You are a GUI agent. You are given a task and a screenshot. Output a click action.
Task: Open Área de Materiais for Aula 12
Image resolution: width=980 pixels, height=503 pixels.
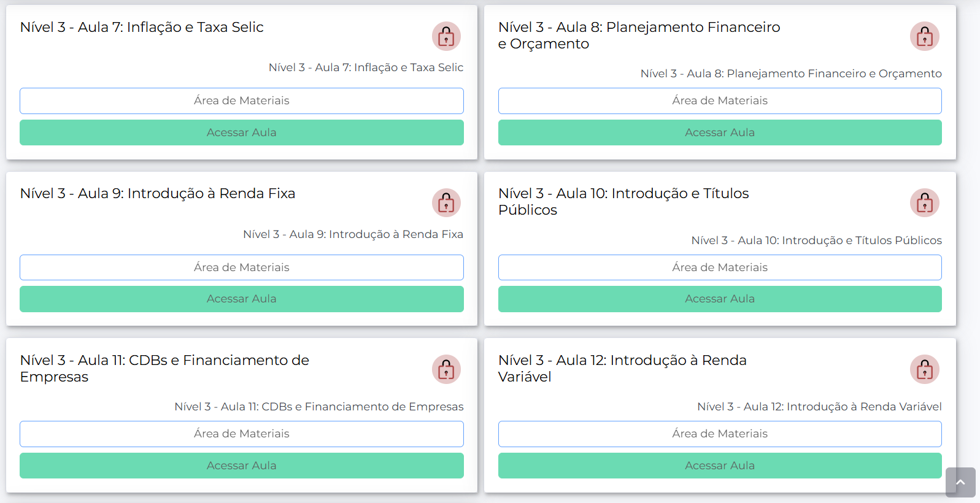click(719, 434)
